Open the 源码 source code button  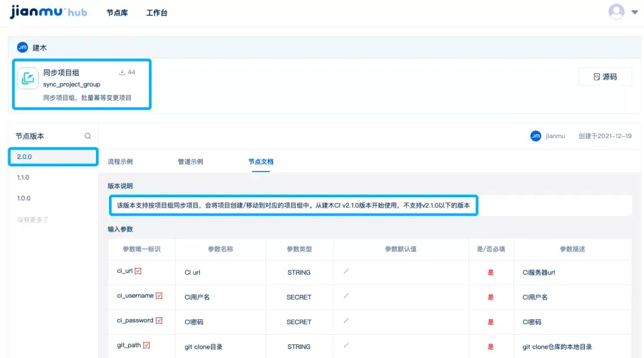tap(605, 77)
